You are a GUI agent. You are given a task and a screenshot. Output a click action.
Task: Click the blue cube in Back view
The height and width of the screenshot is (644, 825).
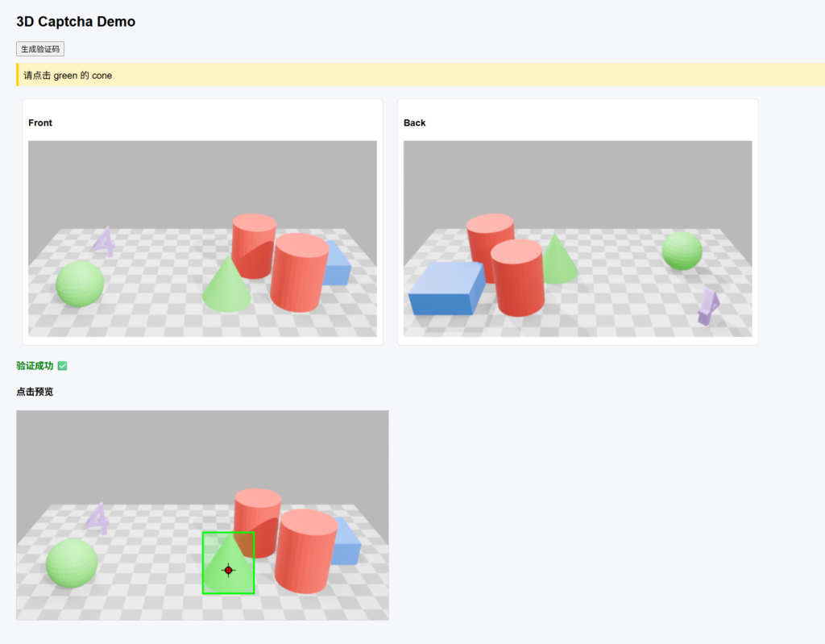coord(446,287)
